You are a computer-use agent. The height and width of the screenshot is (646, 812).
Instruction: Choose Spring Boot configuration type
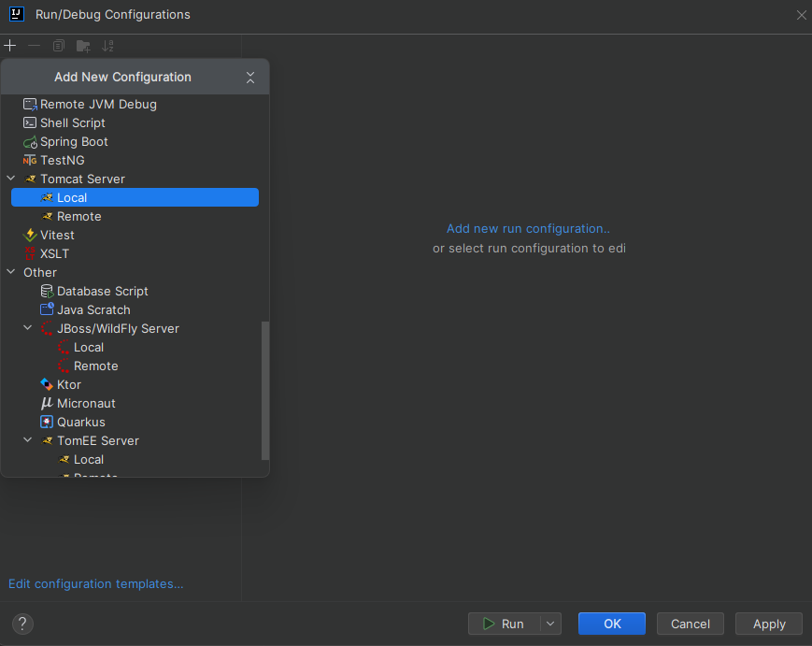tap(74, 141)
